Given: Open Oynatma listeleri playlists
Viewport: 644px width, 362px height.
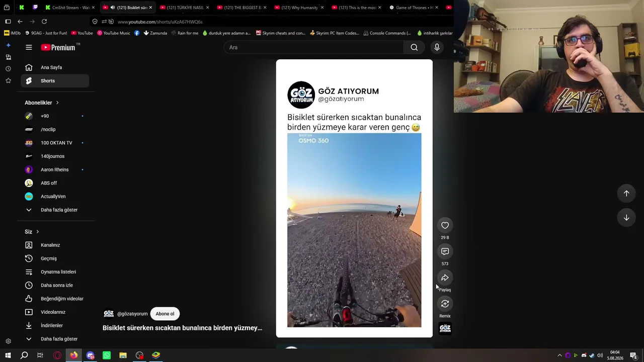Looking at the screenshot, I should [x=54, y=272].
